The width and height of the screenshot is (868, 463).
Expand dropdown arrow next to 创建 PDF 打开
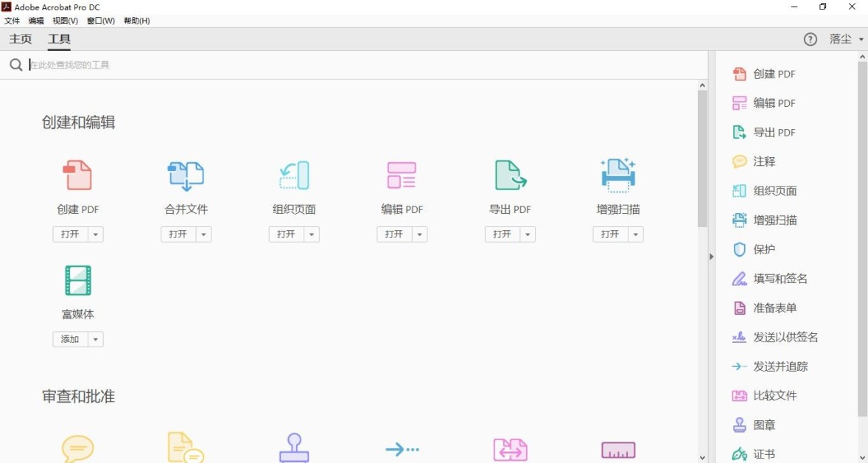(x=95, y=234)
